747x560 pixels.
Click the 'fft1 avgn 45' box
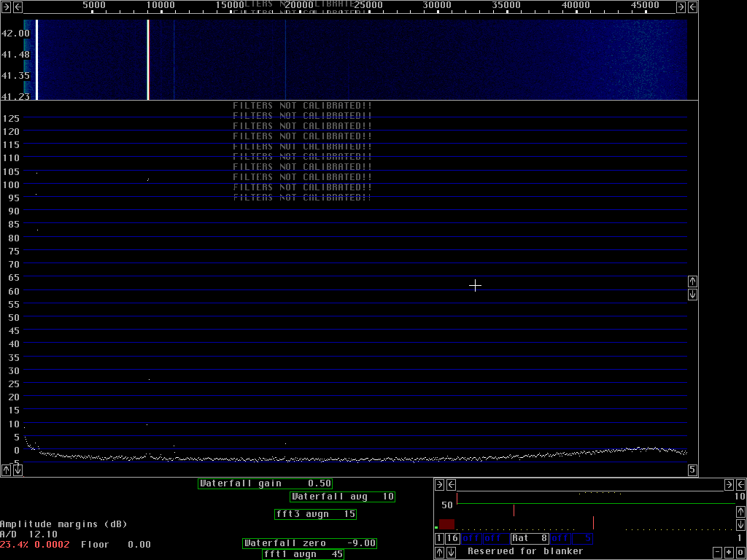point(303,554)
